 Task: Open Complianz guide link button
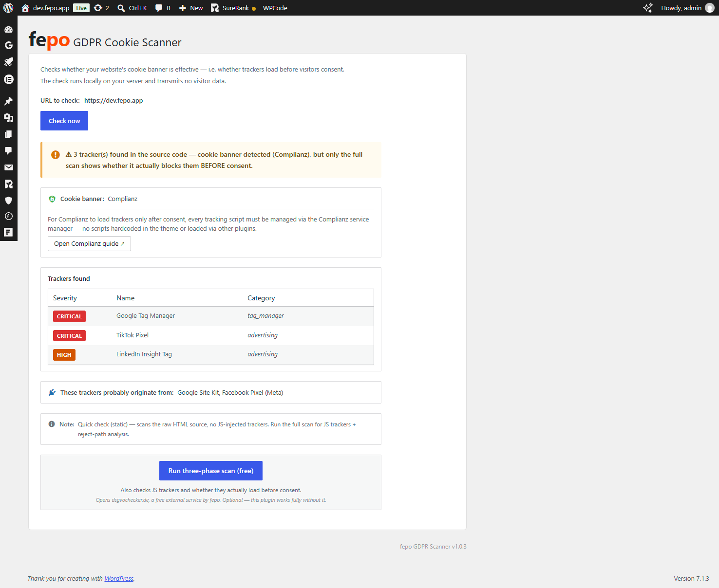click(89, 244)
